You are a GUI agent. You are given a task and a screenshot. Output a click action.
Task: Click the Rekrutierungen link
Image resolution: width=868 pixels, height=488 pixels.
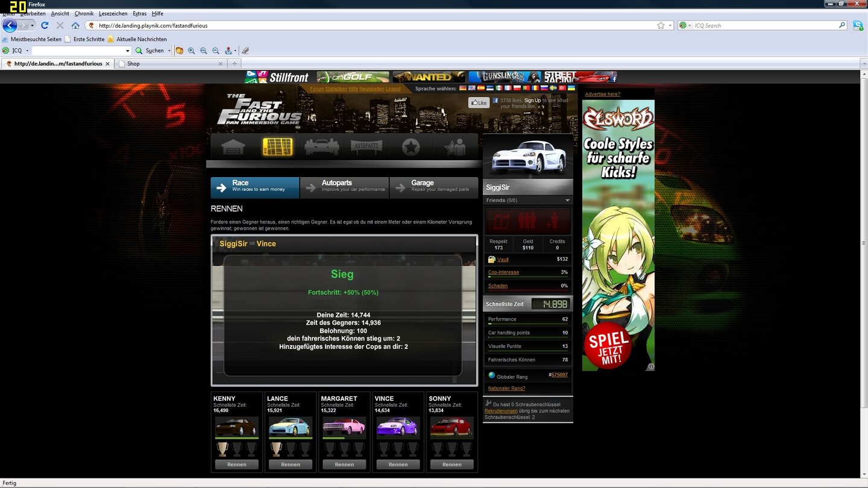501,411
